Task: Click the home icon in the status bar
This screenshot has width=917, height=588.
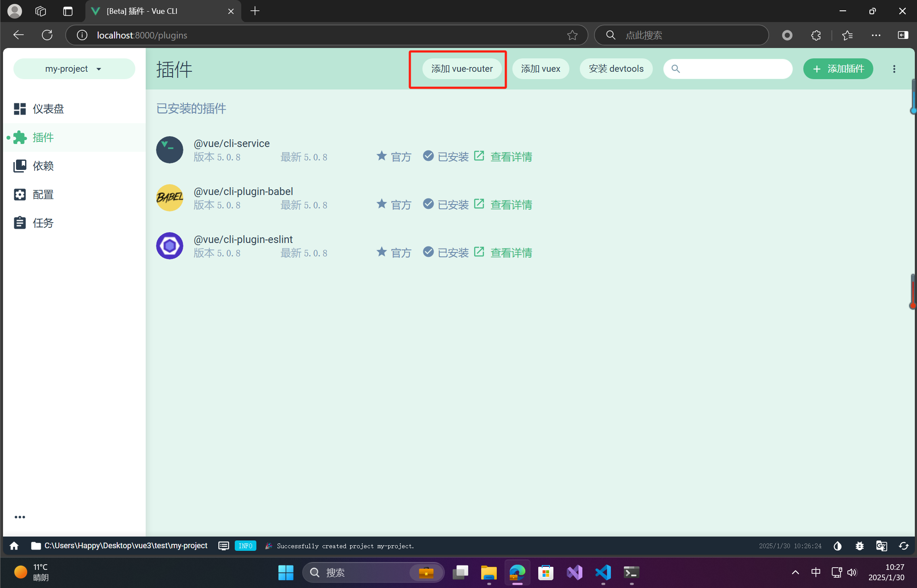Action: [14, 546]
